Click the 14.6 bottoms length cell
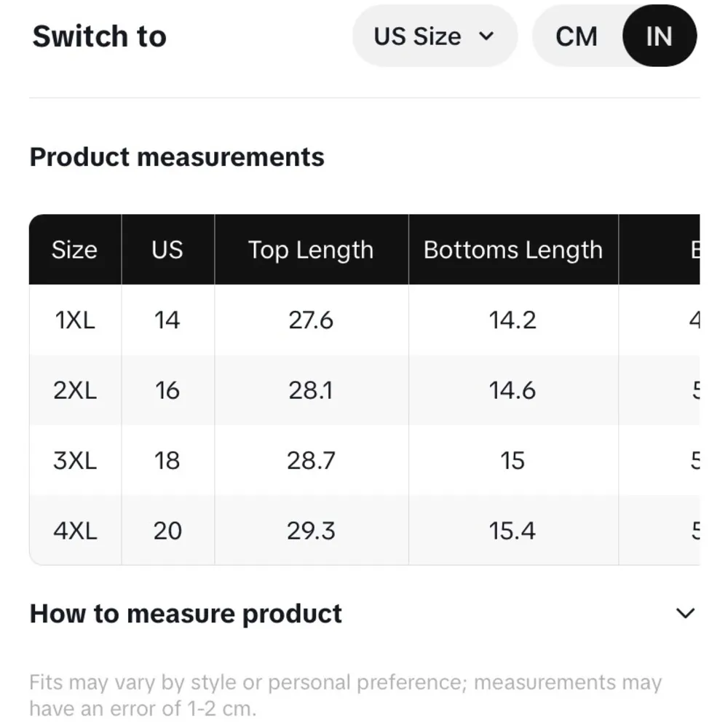This screenshot has height=728, width=728. tap(513, 390)
